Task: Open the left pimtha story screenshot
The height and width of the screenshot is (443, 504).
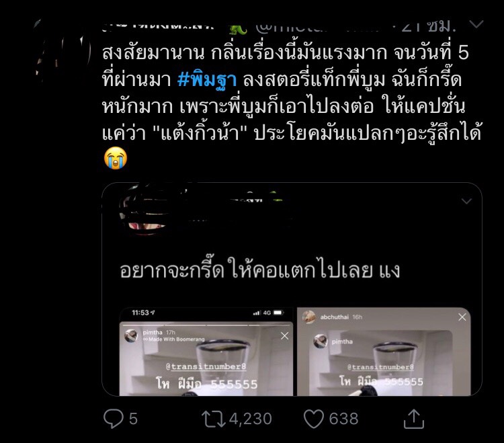Action: point(206,352)
